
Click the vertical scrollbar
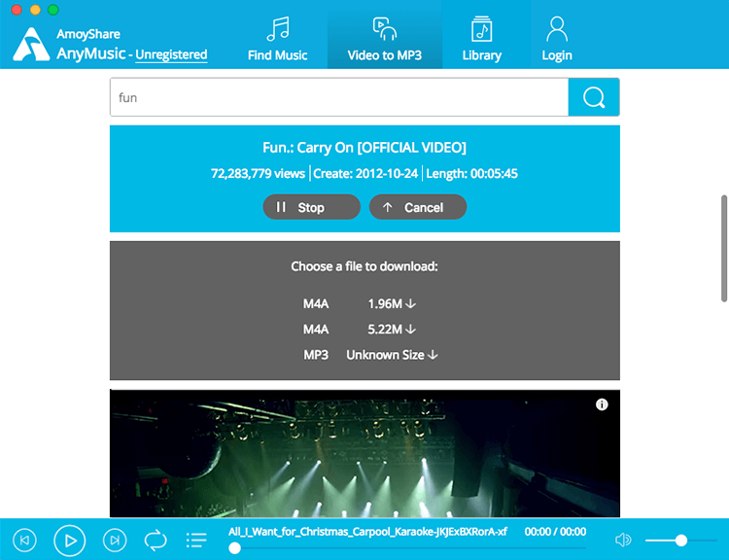724,248
